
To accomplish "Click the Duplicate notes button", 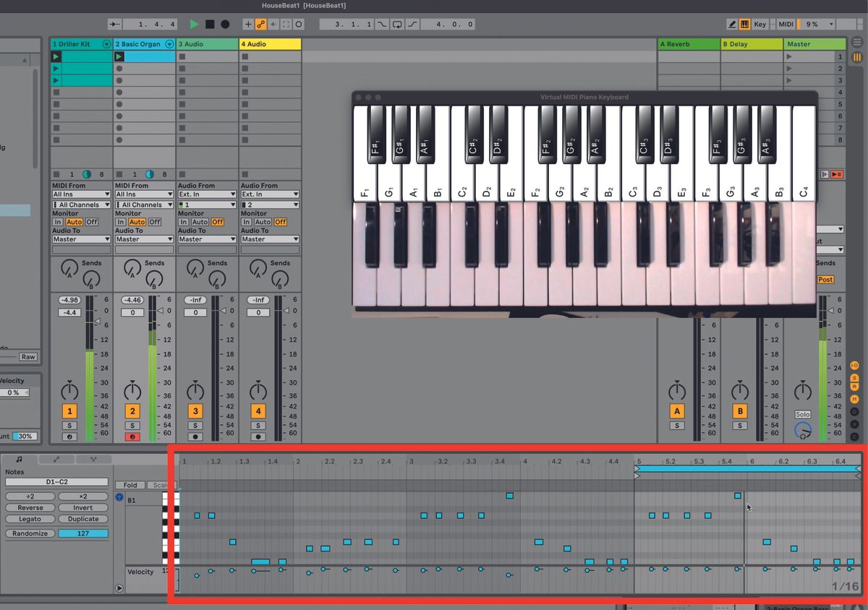I will click(83, 519).
